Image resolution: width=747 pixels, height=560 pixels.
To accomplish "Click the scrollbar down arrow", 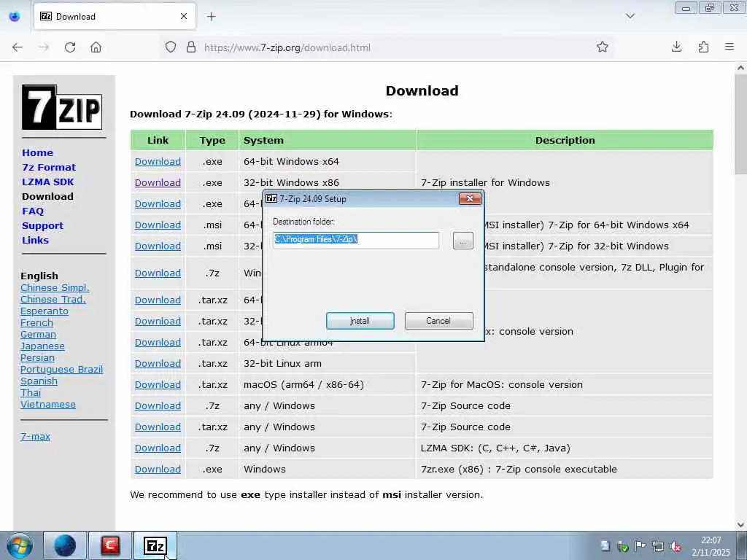I will [741, 525].
